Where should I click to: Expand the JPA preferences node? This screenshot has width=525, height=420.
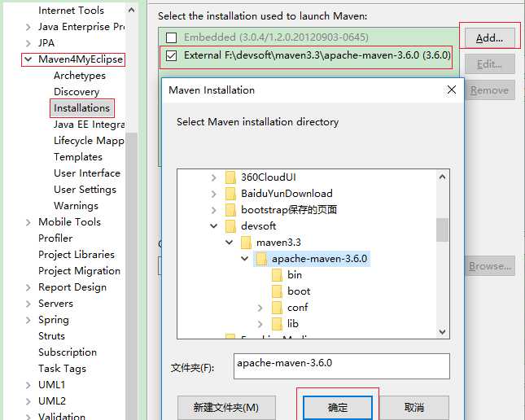28,43
